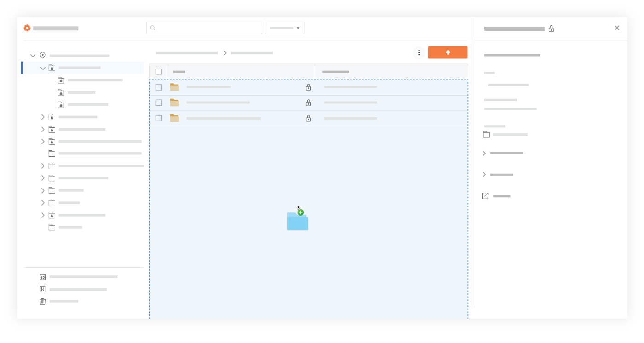Image resolution: width=644 pixels, height=343 pixels.
Task: Click the calendar icon in the bottom sidebar
Action: coord(43,277)
